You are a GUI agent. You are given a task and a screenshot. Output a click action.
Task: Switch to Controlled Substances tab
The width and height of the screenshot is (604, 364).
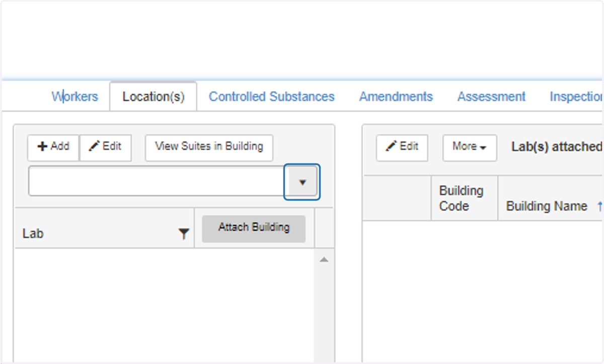[x=272, y=97]
